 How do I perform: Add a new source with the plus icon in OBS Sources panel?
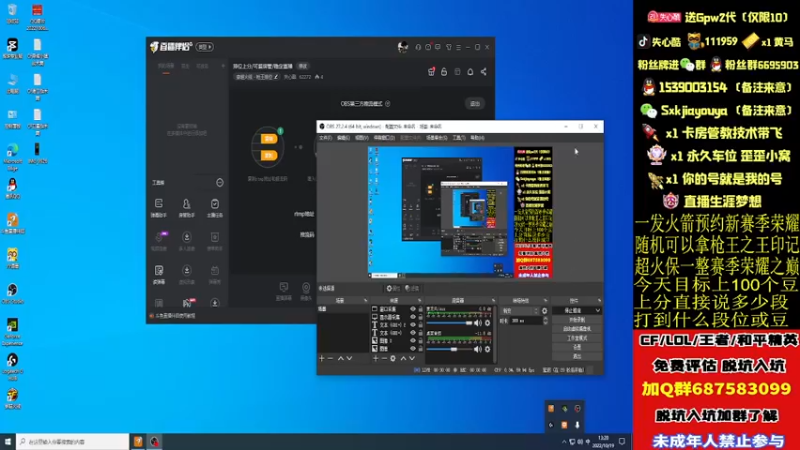(x=376, y=359)
